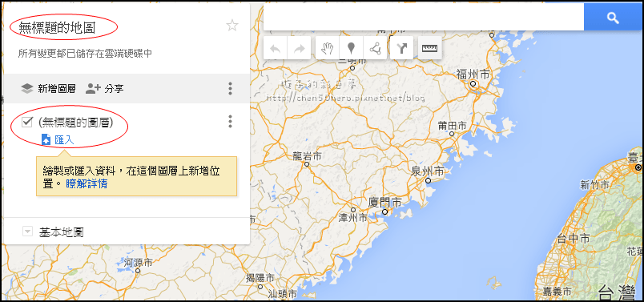644x302 pixels.
Task: Select the ruler measure distance tool
Action: coord(429,49)
